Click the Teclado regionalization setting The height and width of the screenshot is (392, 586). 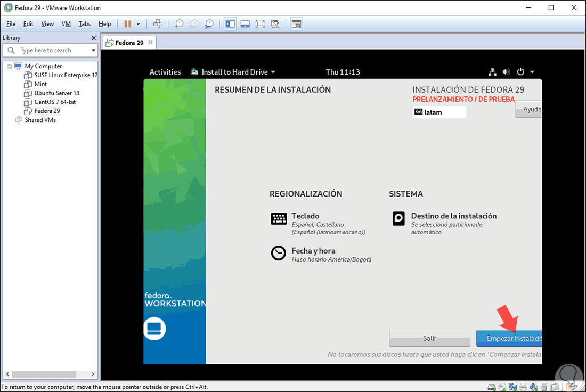point(305,216)
